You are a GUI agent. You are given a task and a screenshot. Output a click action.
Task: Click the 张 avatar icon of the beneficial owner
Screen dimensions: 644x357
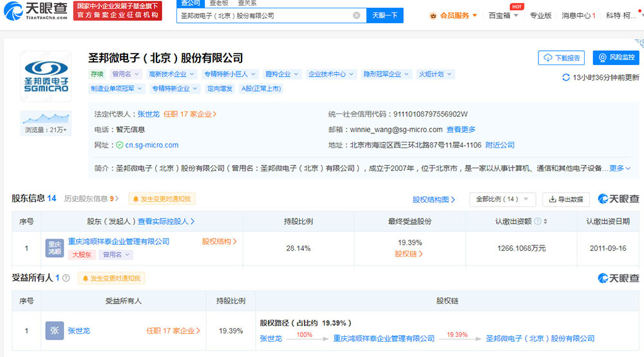pos(55,331)
